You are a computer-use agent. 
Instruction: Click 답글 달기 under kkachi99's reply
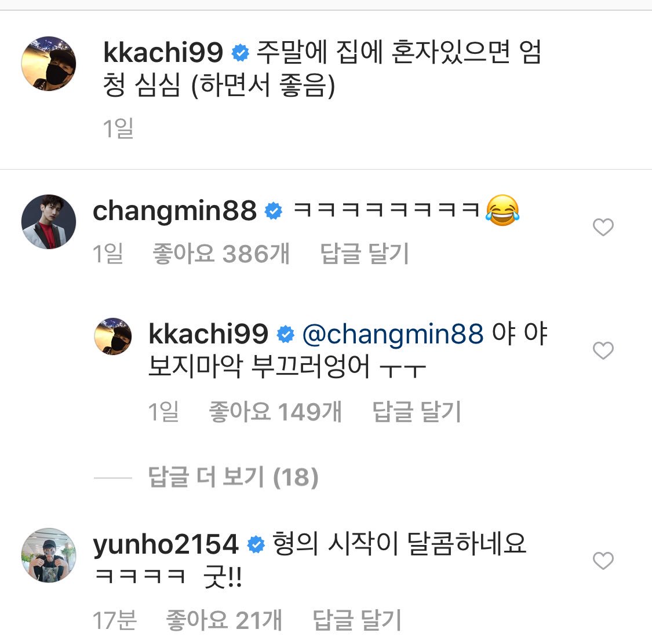point(417,411)
